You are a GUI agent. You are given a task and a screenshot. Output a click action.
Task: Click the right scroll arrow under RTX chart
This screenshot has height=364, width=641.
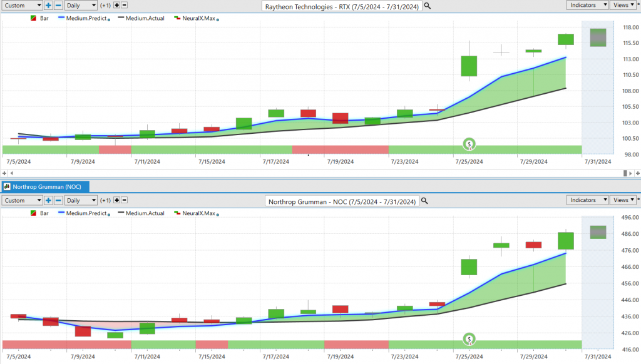(631, 173)
